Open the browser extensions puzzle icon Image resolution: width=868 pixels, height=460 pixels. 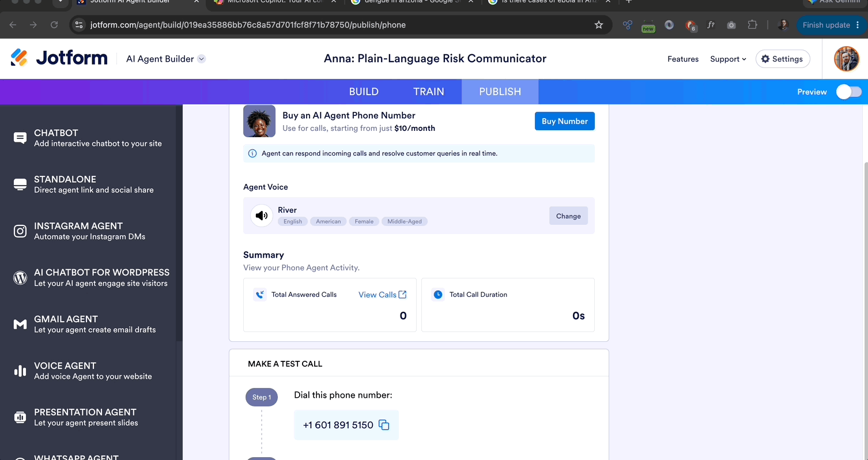coord(752,25)
